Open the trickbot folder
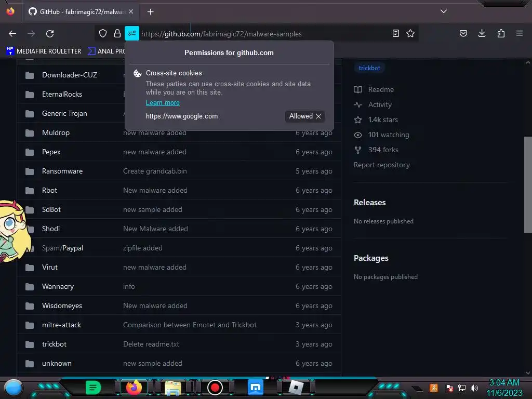Viewport: 532px width, 399px height. pos(54,344)
